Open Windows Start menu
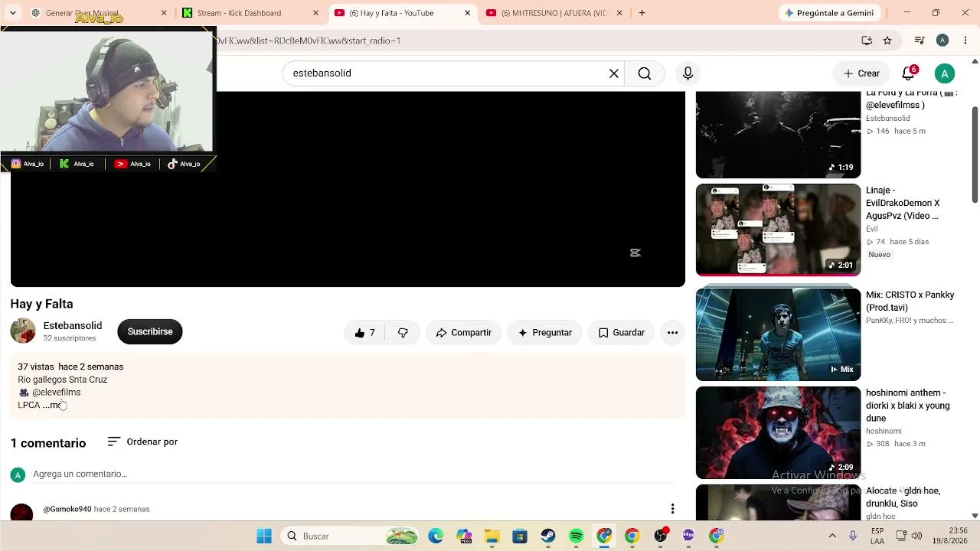Viewport: 980px width, 551px height. 264,536
